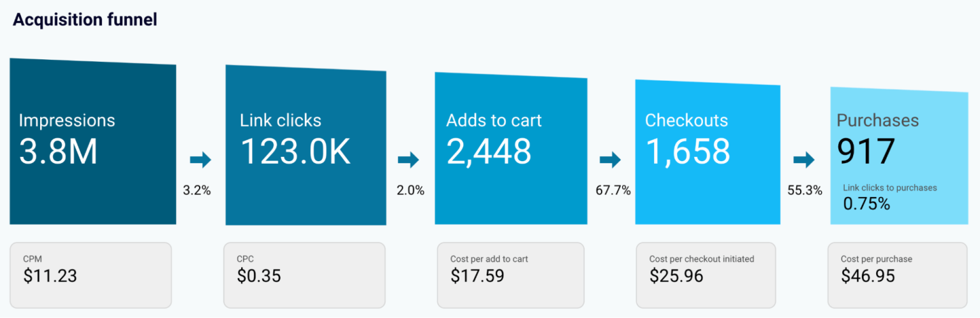The image size is (980, 318).
Task: Select the Adds to cart 2,448 block
Action: (510, 148)
